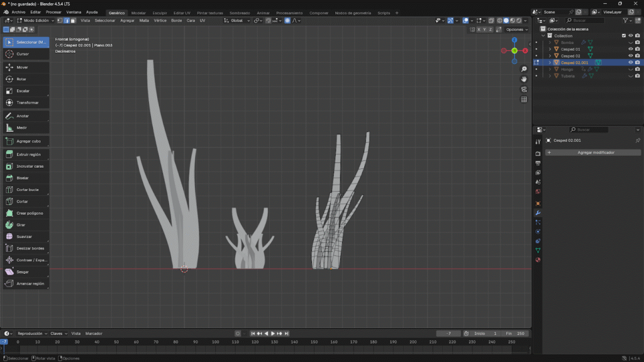Click the Reproducción timeline button
The image size is (644, 362).
point(31,334)
